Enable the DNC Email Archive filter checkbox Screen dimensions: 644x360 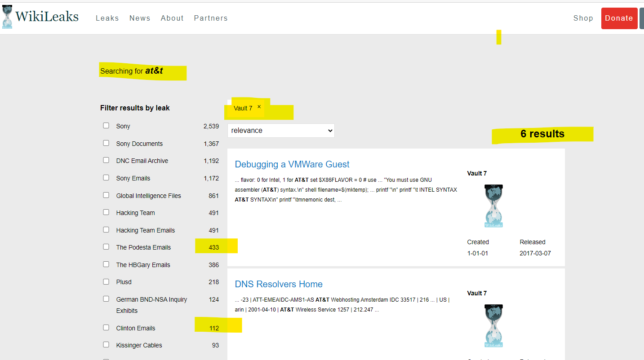pyautogui.click(x=106, y=160)
